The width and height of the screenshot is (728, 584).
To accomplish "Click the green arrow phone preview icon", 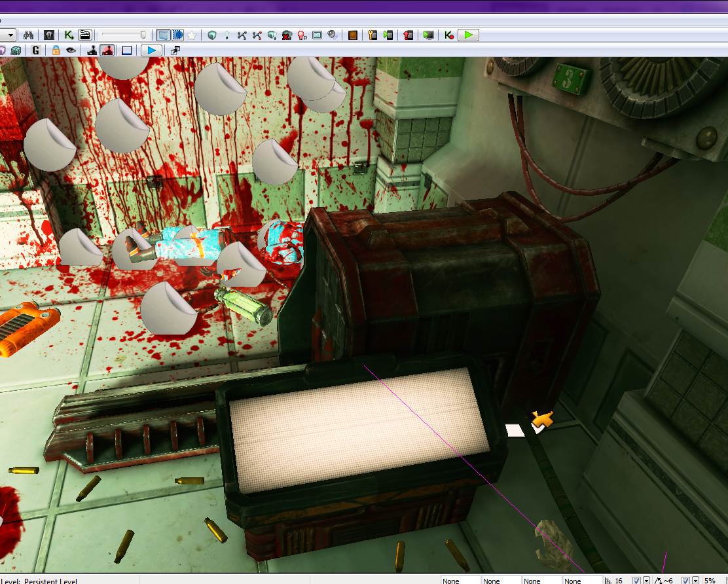I will [x=389, y=35].
